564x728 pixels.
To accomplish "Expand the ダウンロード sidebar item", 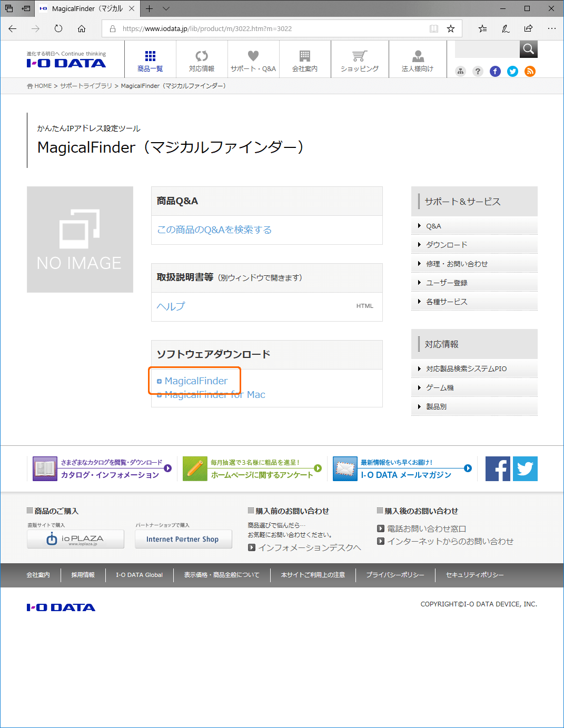I will [x=447, y=245].
